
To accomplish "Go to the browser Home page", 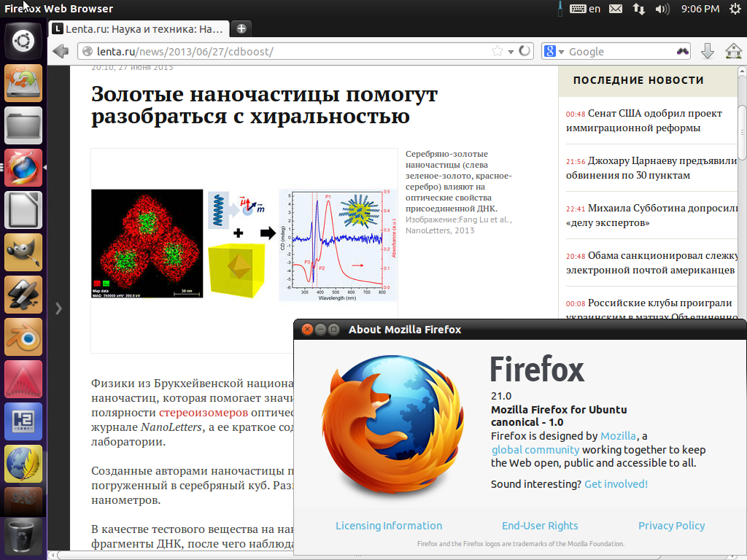I will (734, 51).
